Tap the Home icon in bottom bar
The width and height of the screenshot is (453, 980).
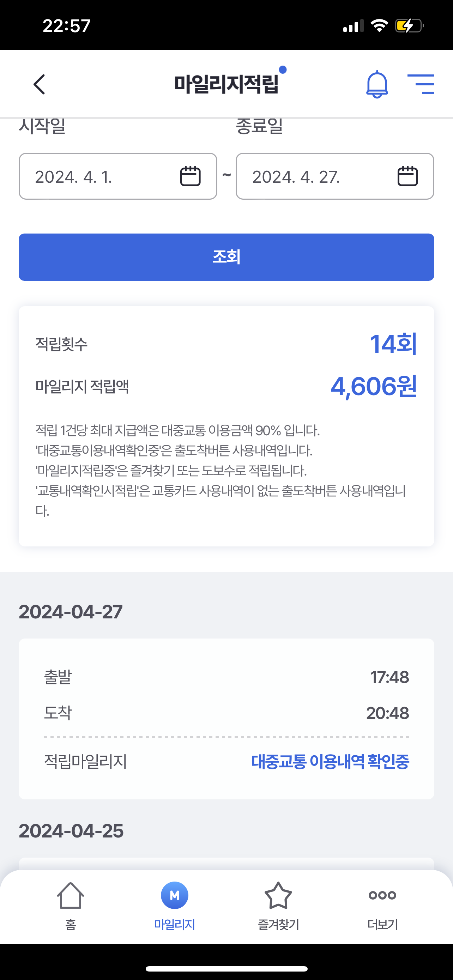pos(70,895)
